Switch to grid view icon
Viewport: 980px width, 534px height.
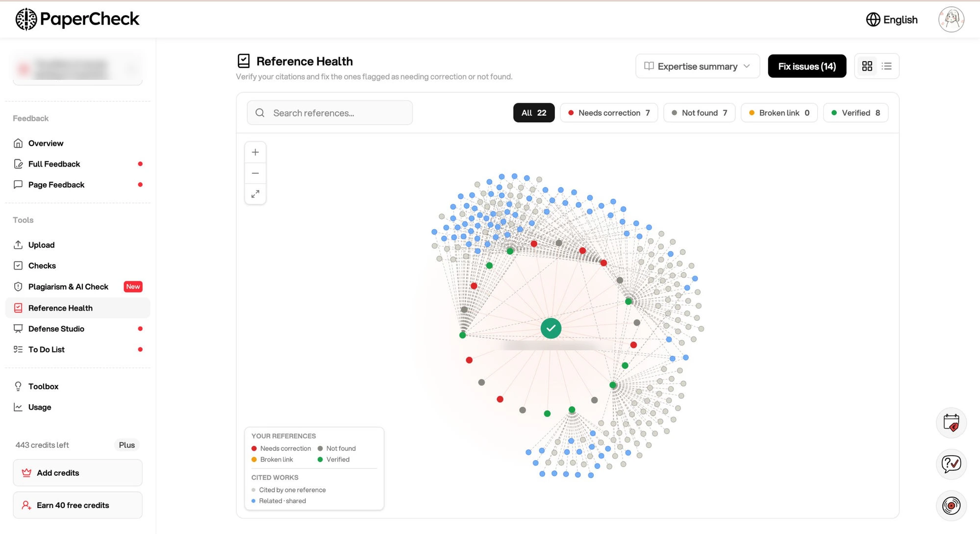(867, 66)
